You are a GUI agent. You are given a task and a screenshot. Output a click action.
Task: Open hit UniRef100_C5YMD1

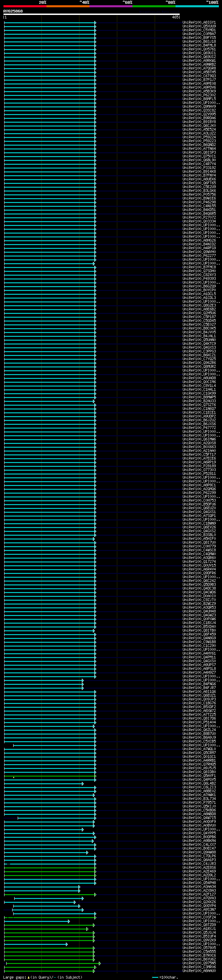click(199, 30)
